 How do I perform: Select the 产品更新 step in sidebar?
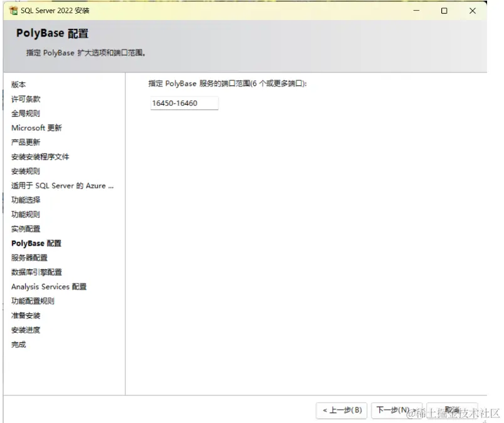(x=26, y=142)
